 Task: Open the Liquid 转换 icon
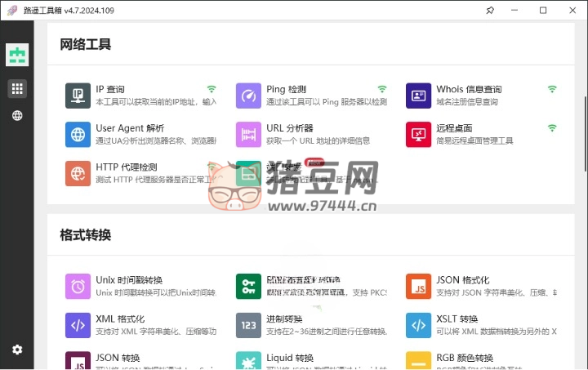[x=248, y=361]
